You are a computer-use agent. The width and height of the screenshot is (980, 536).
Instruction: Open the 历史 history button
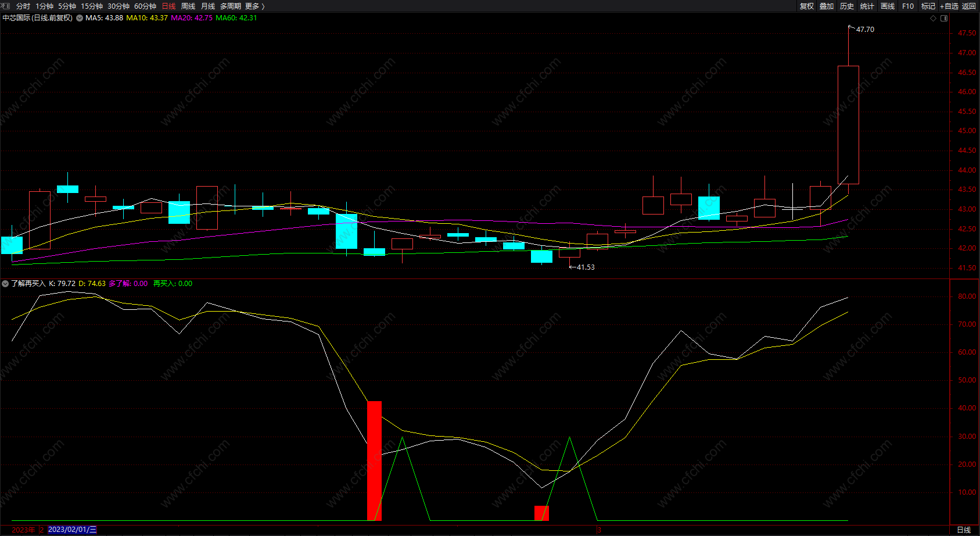847,6
